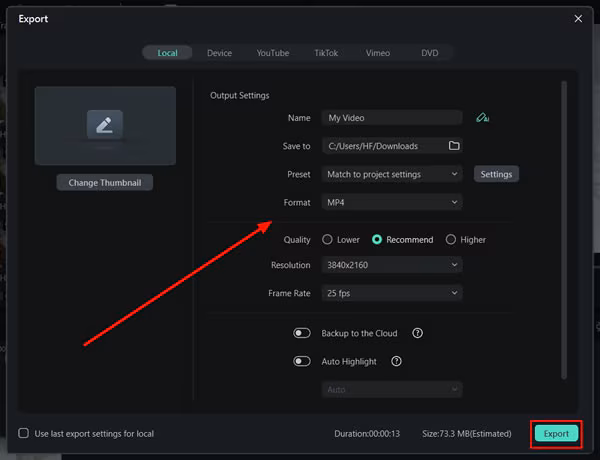600x460 pixels.
Task: Click the help icon next to Backup to the Cloud
Action: pos(417,333)
